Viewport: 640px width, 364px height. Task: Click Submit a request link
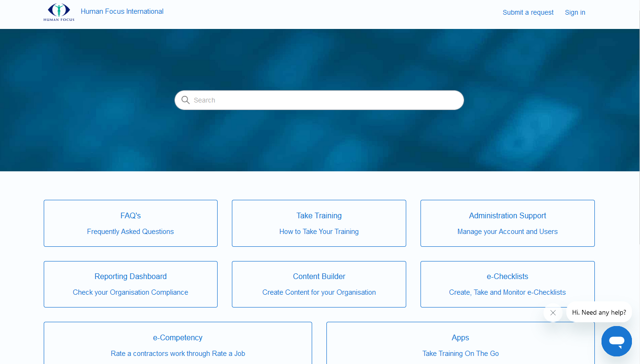pyautogui.click(x=528, y=12)
